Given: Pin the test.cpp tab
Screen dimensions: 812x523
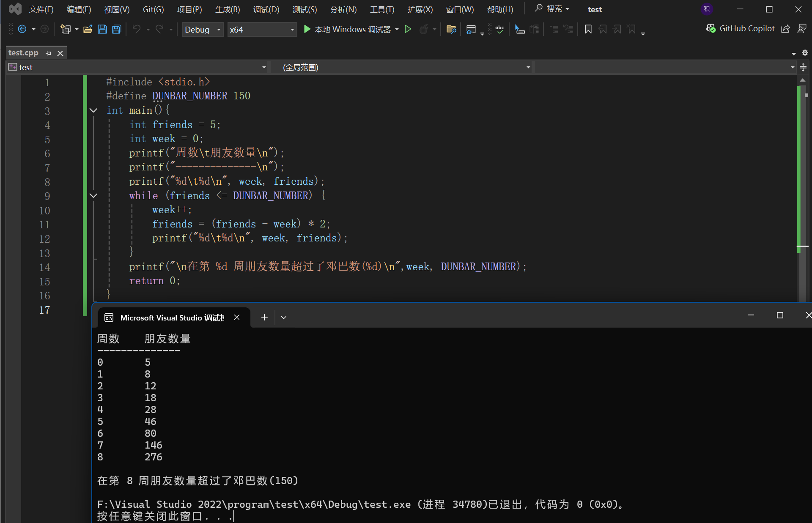Looking at the screenshot, I should click(49, 53).
